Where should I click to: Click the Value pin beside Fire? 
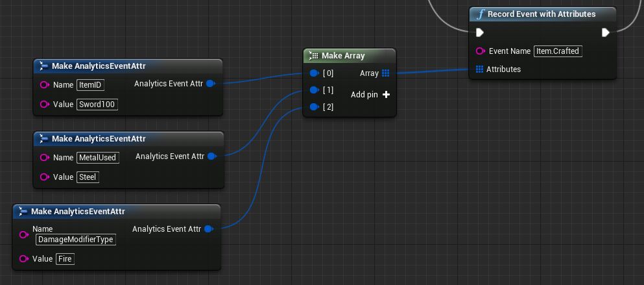24,258
